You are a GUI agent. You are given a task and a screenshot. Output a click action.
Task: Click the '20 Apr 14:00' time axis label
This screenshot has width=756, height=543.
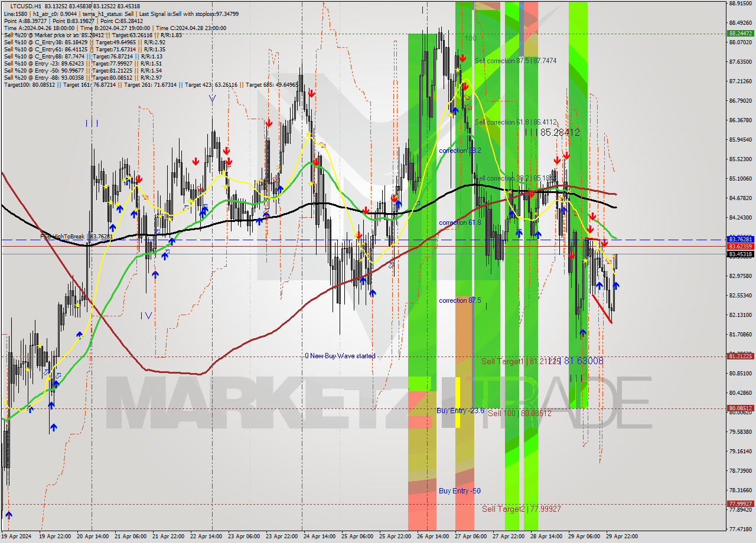(92, 537)
